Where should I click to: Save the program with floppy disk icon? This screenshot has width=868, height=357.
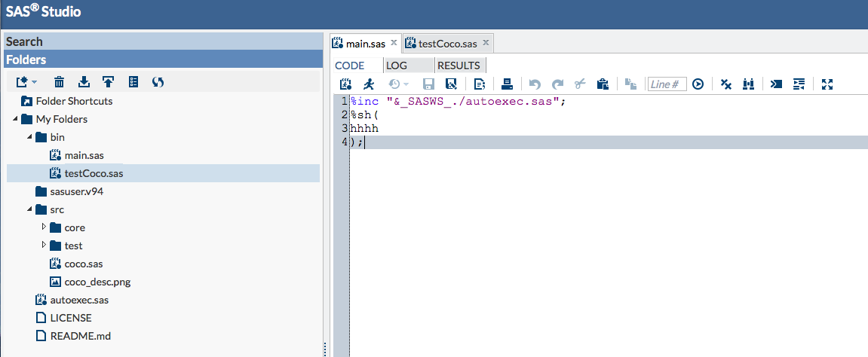click(428, 84)
